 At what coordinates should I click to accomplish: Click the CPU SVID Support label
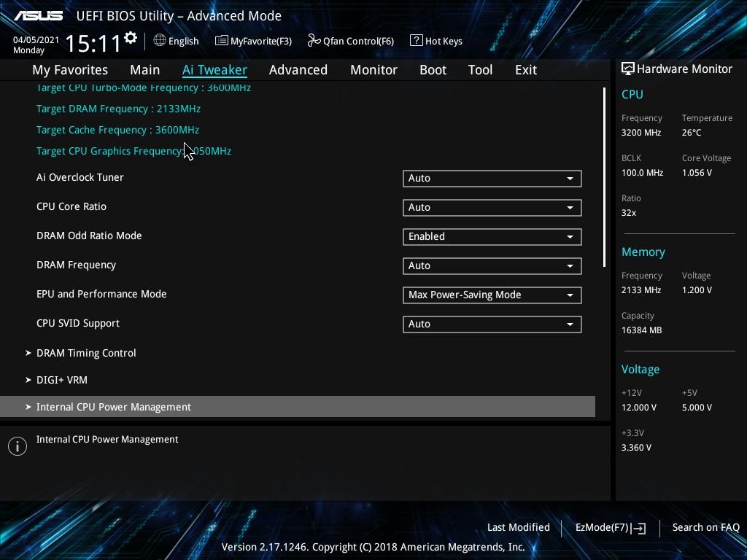click(78, 323)
